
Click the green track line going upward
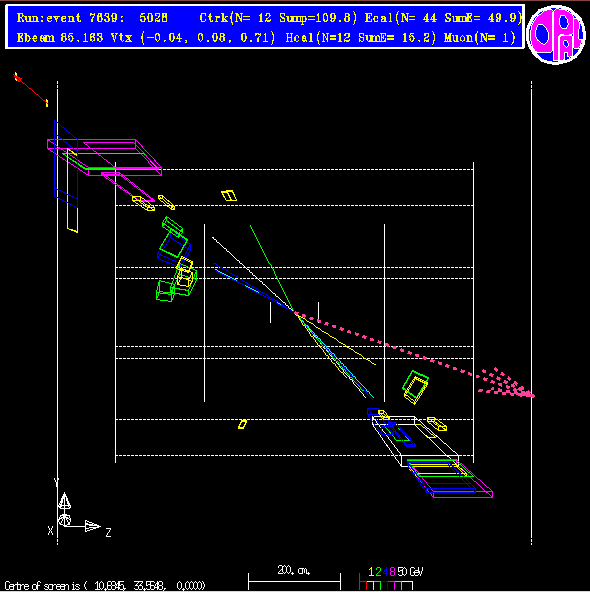(x=271, y=266)
